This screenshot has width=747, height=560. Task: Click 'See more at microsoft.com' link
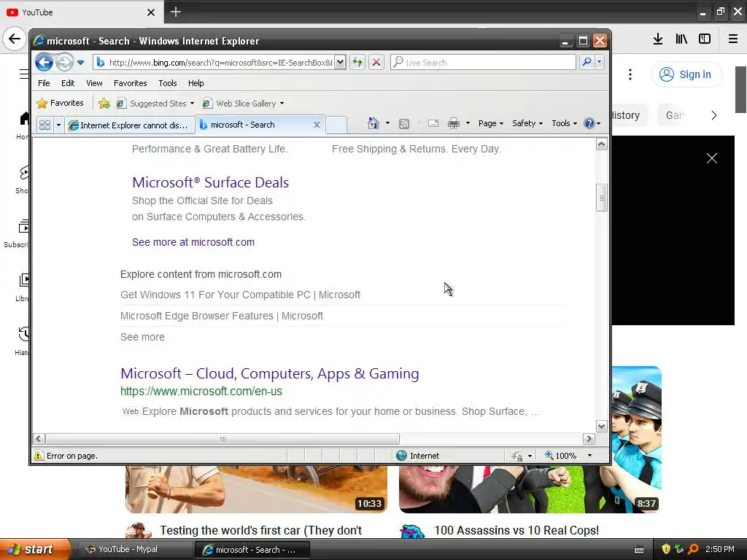(193, 242)
